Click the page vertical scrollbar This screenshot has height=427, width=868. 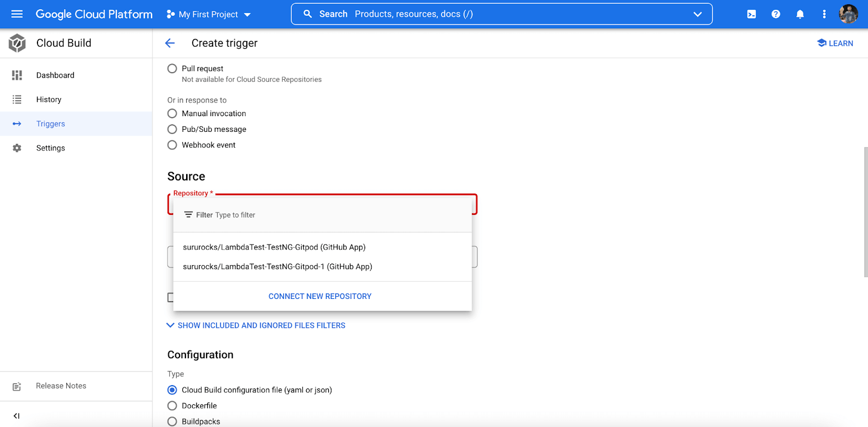point(865,212)
